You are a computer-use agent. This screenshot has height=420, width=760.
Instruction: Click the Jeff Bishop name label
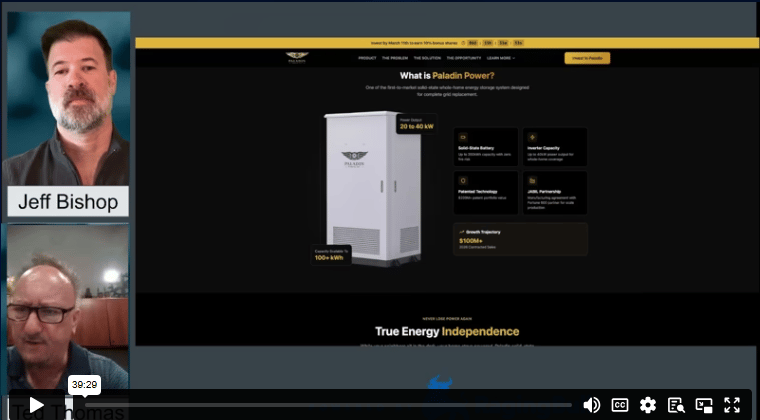tap(68, 202)
